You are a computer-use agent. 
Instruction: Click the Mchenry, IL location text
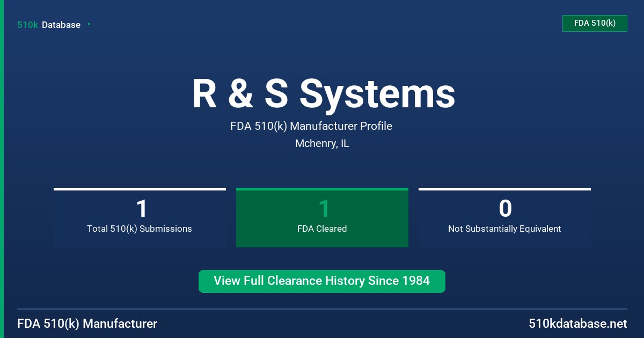tap(322, 144)
